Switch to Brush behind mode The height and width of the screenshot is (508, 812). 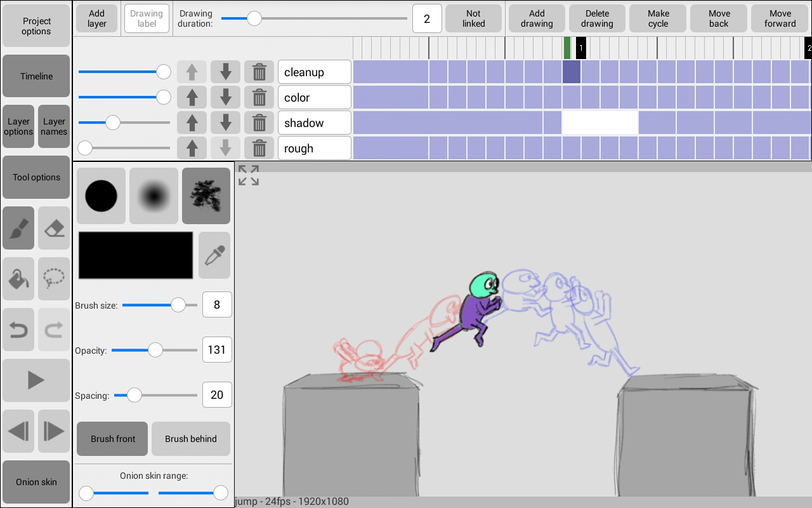point(191,439)
